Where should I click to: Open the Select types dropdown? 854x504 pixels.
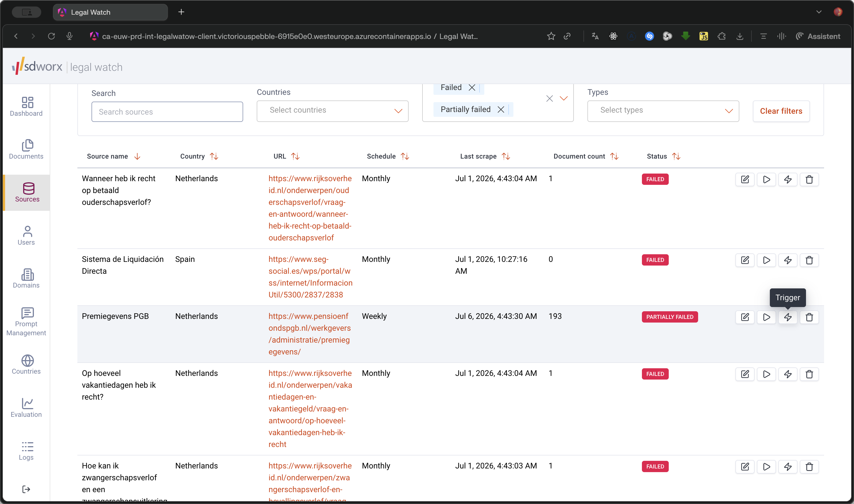[x=663, y=111]
